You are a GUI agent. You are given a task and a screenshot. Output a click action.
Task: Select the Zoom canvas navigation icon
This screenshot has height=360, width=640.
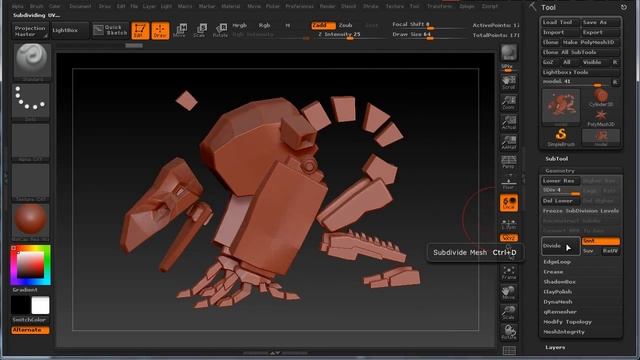tap(509, 102)
